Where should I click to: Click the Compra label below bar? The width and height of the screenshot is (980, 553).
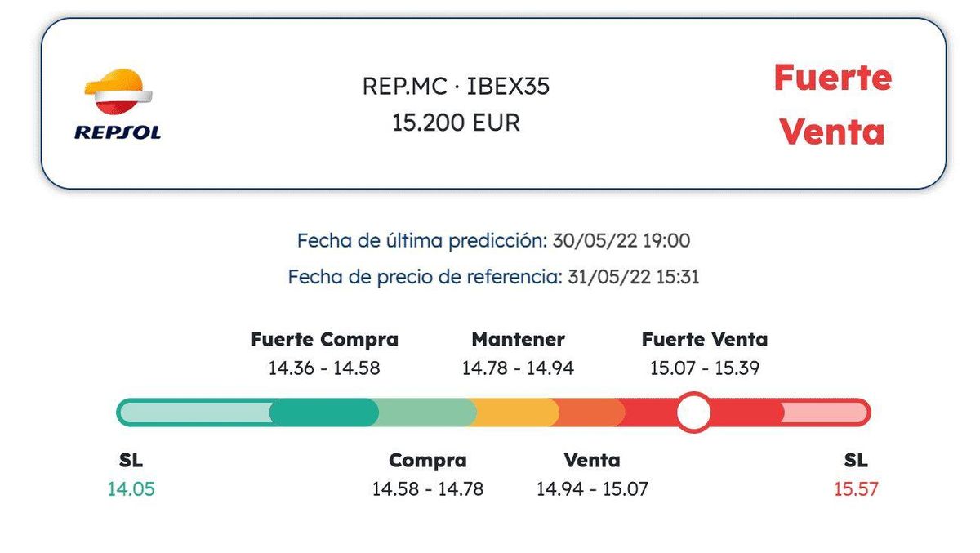(x=428, y=461)
